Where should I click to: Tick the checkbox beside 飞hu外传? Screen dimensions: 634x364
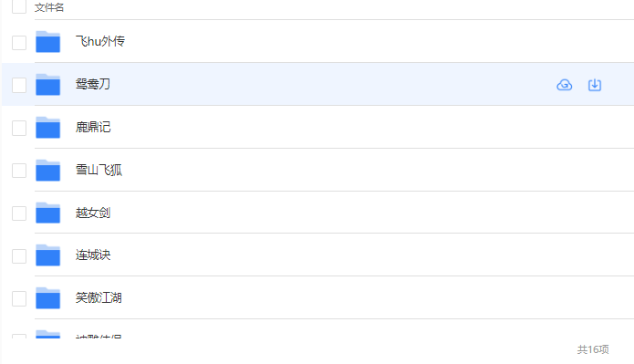coord(19,43)
